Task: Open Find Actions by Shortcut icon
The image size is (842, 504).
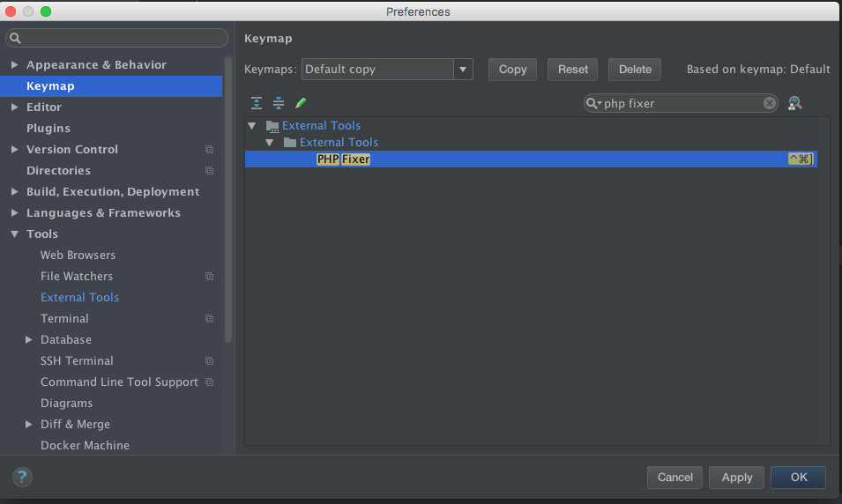Action: point(794,103)
